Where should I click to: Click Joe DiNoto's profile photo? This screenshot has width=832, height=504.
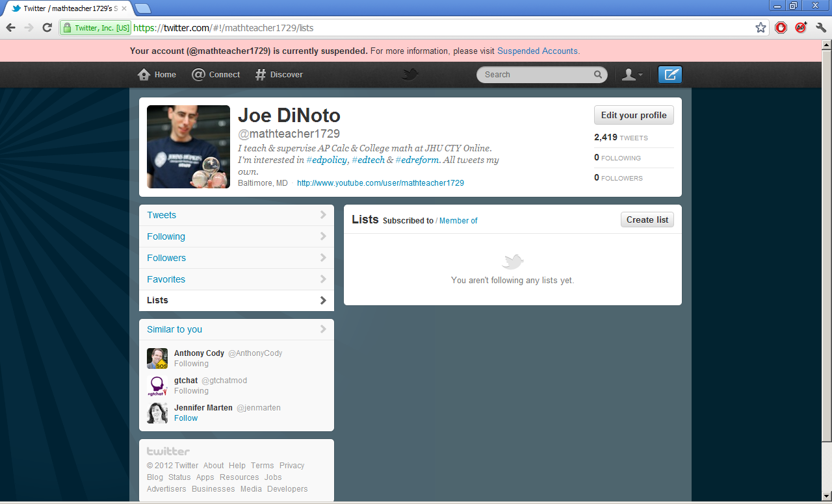[x=188, y=147]
